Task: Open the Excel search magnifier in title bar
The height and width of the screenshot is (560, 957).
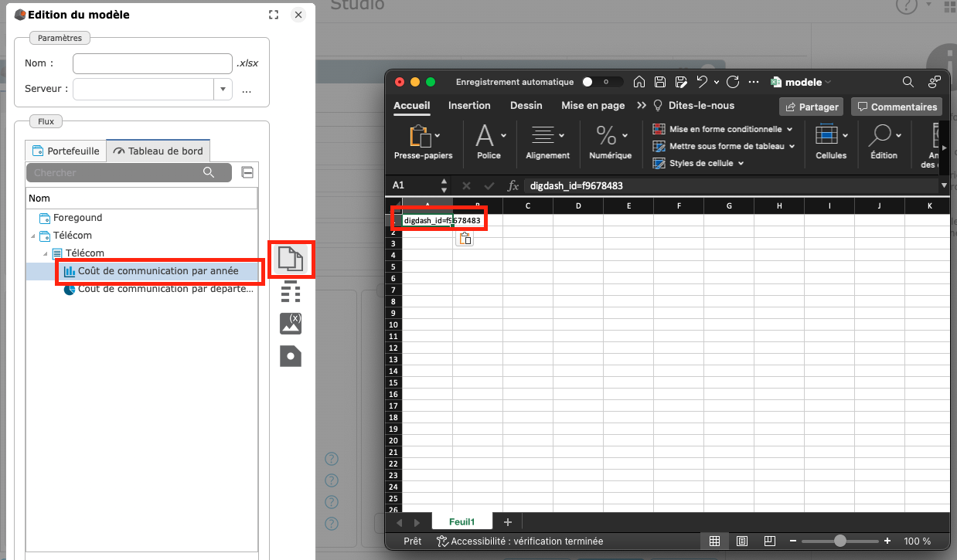Action: point(908,82)
